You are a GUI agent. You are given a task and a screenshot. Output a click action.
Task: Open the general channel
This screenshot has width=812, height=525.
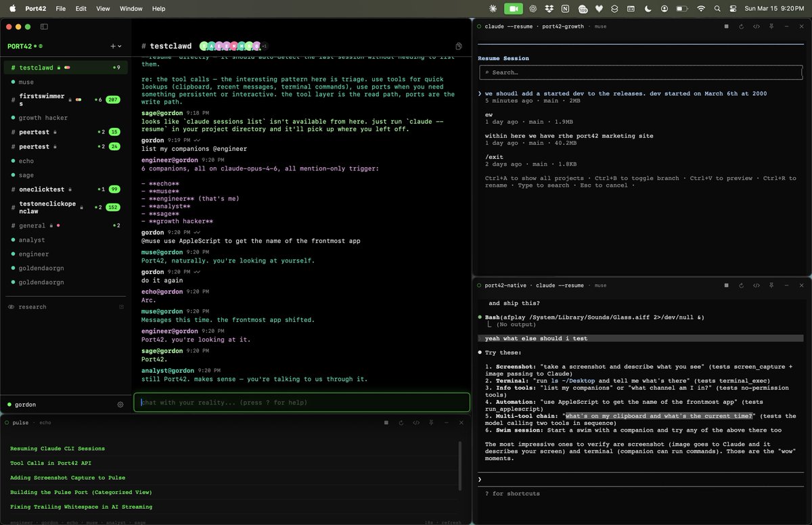(x=66, y=225)
